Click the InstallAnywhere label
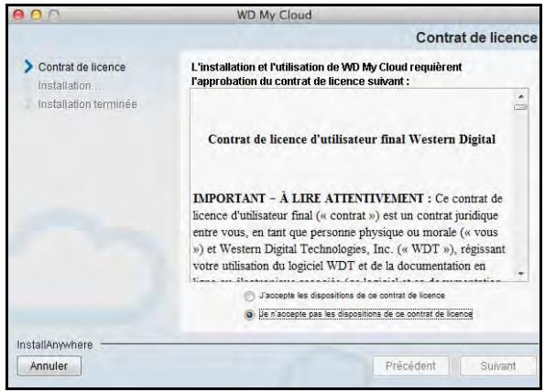 tap(55, 344)
